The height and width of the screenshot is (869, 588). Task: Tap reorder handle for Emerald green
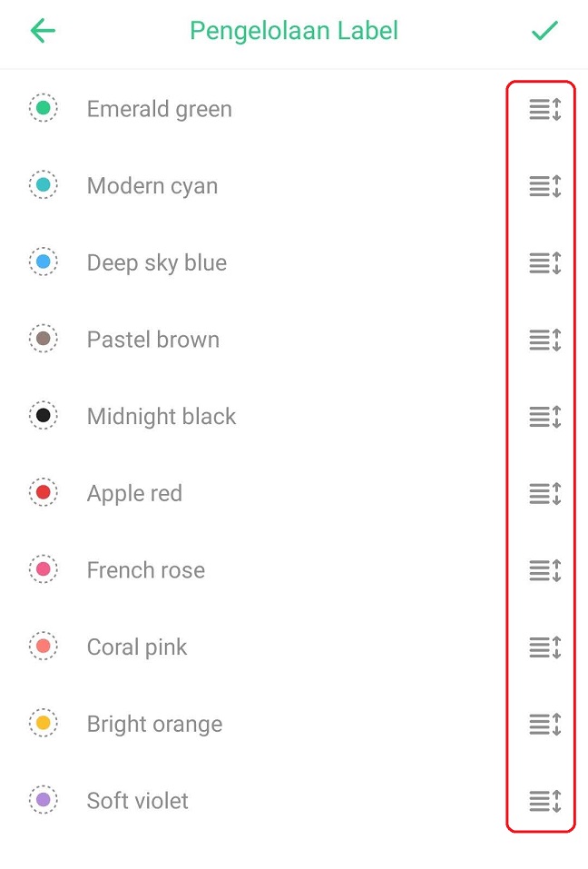[x=545, y=109]
